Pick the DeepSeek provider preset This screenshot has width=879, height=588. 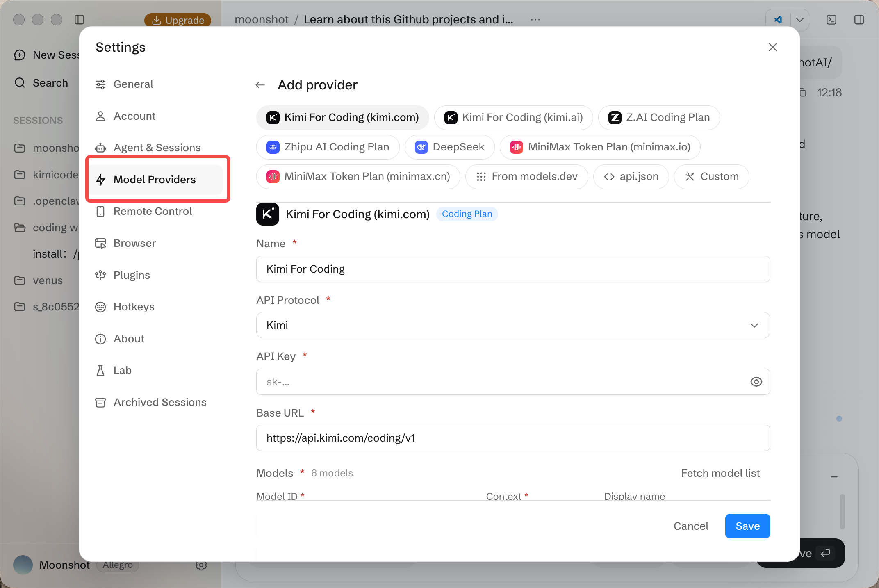[x=449, y=147]
